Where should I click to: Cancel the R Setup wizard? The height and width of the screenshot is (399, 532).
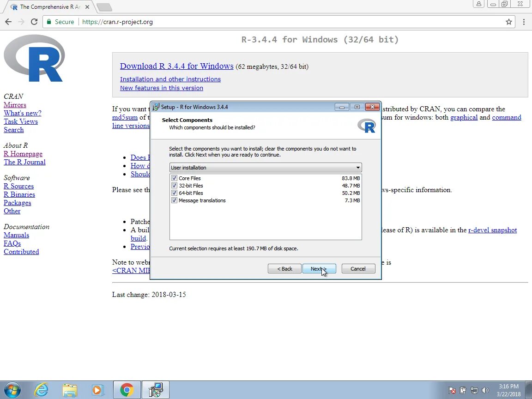(x=358, y=269)
